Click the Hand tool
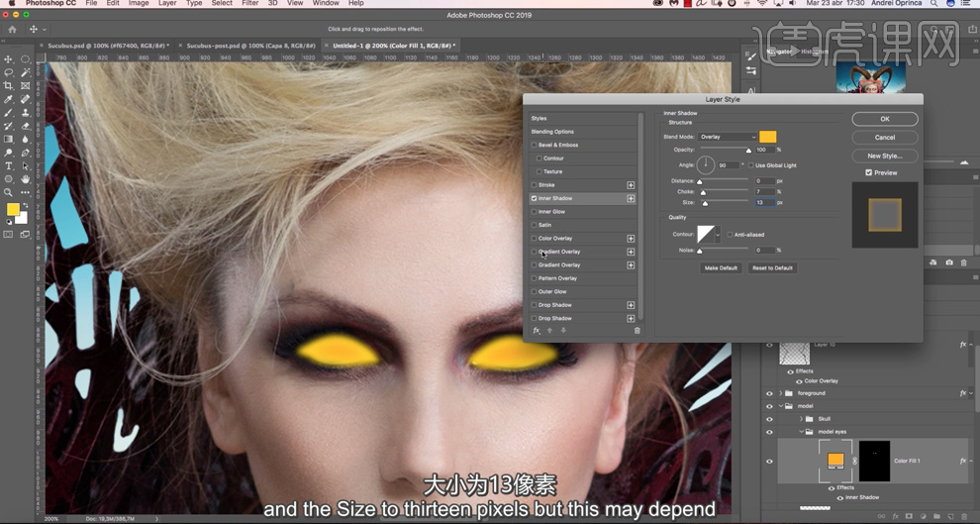This screenshot has height=524, width=980. point(26,179)
